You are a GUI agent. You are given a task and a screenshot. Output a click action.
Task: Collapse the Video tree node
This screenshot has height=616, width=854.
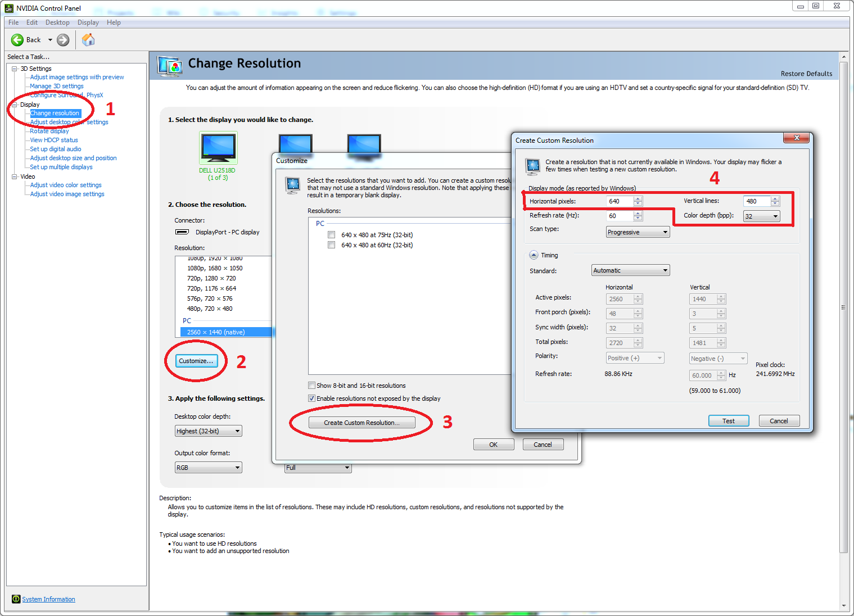pos(15,176)
